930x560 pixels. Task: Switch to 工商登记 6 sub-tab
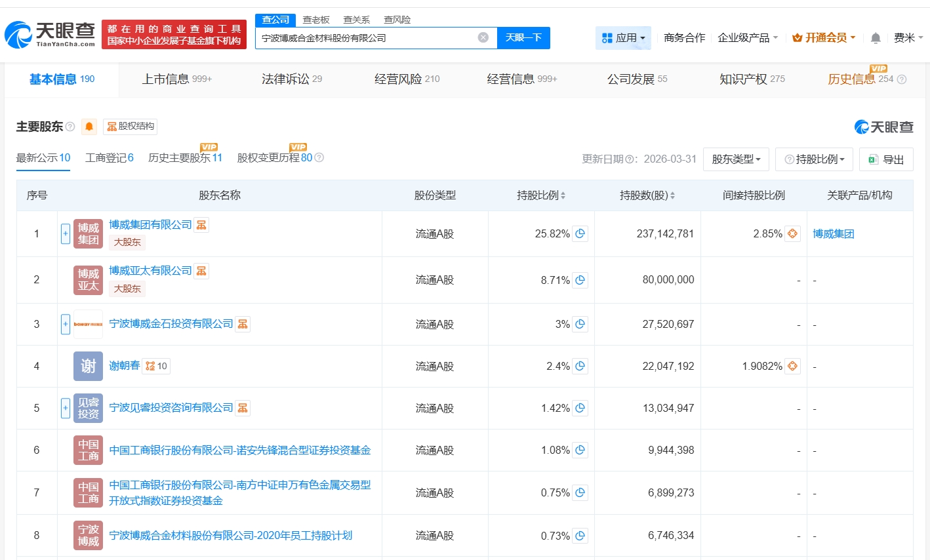(x=110, y=158)
